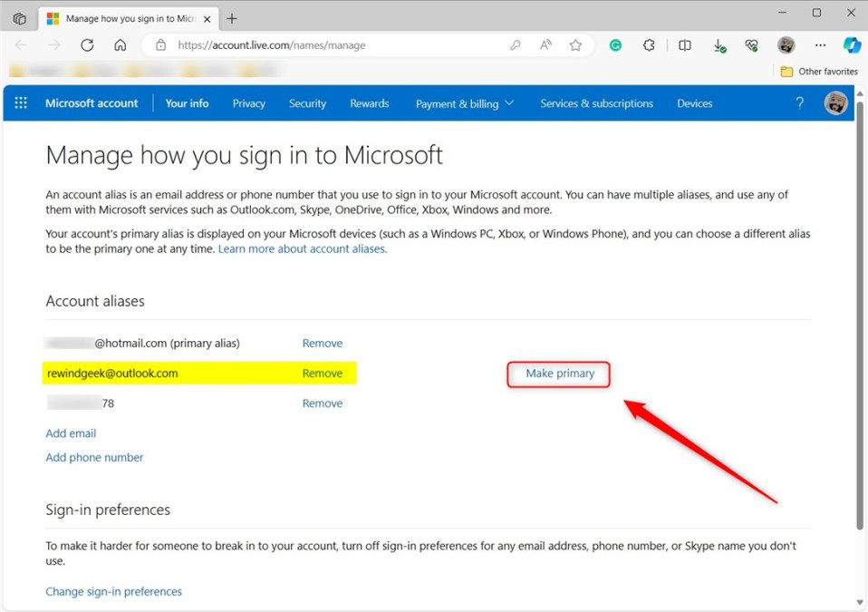Open Services & subscriptions tab

point(597,103)
